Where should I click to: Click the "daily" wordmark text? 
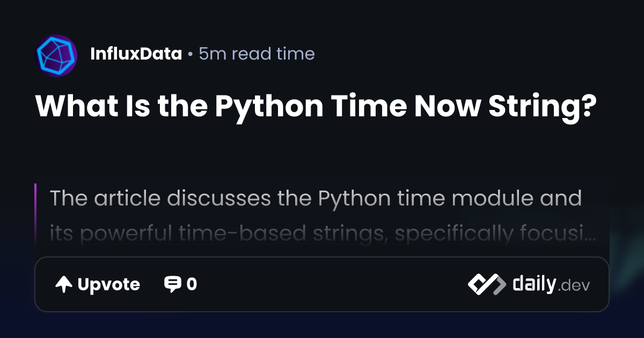[x=533, y=284]
